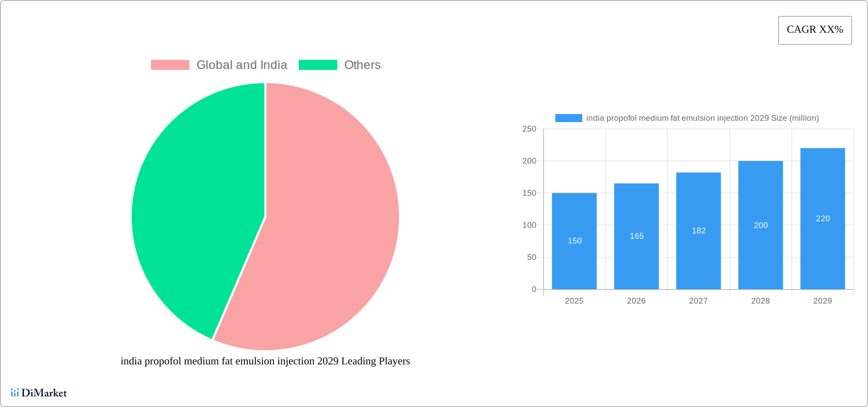This screenshot has width=868, height=407.
Task: Select the 2029 bar showing 220
Action: point(822,219)
